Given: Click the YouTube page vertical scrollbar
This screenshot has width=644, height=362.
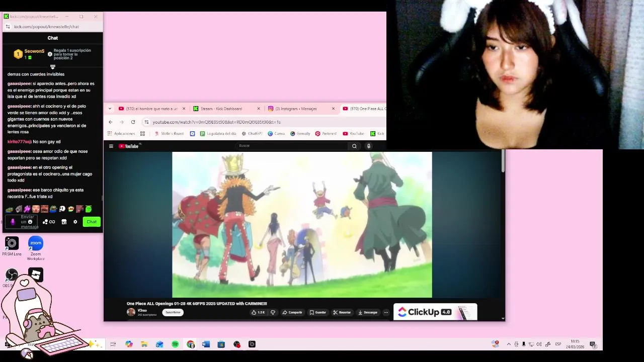Looking at the screenshot, I should click(503, 161).
